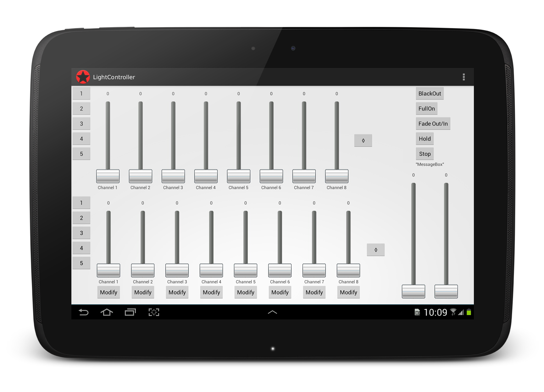The width and height of the screenshot is (544, 392).
Task: Click the clock showing 10:09
Action: 435,312
